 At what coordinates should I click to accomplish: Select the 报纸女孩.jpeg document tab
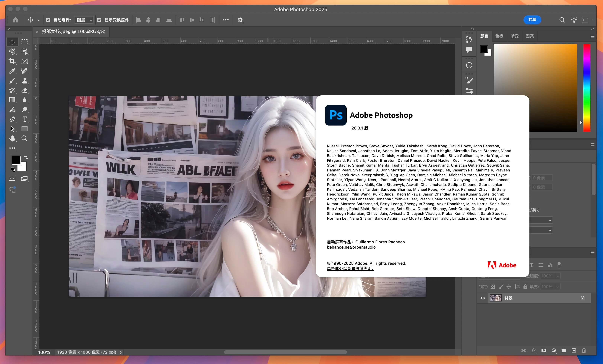(x=73, y=32)
